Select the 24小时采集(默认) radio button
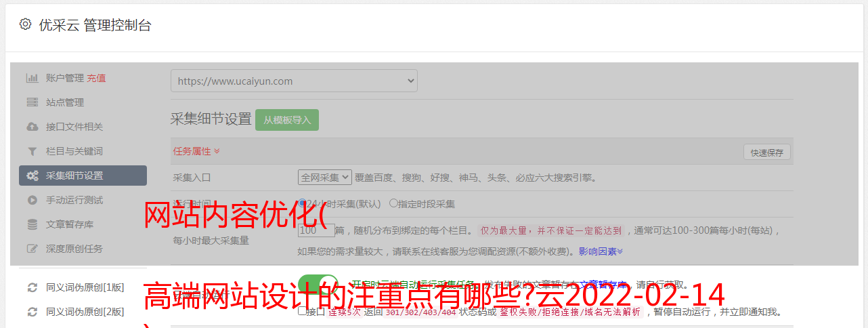 303,203
